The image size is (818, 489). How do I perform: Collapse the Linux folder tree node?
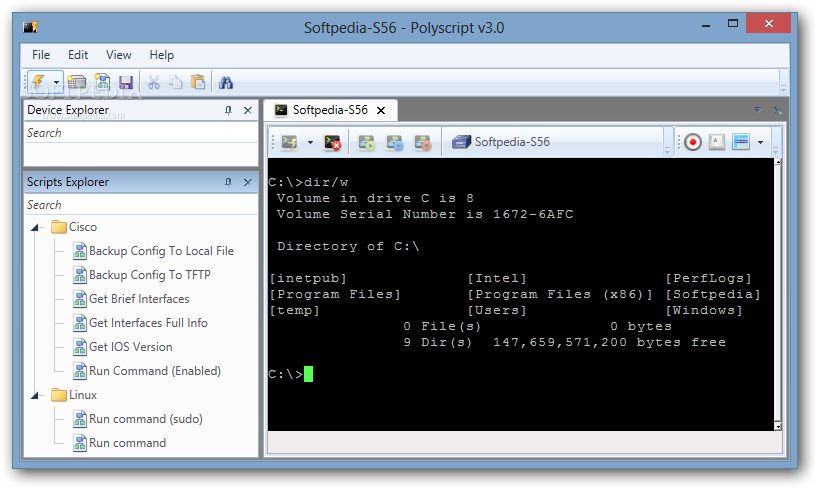[35, 396]
